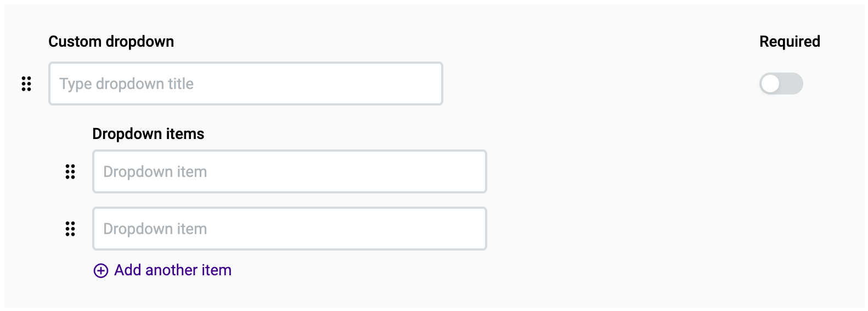Grab the drag handle of second dropdown item
The image size is (868, 311).
coord(70,229)
